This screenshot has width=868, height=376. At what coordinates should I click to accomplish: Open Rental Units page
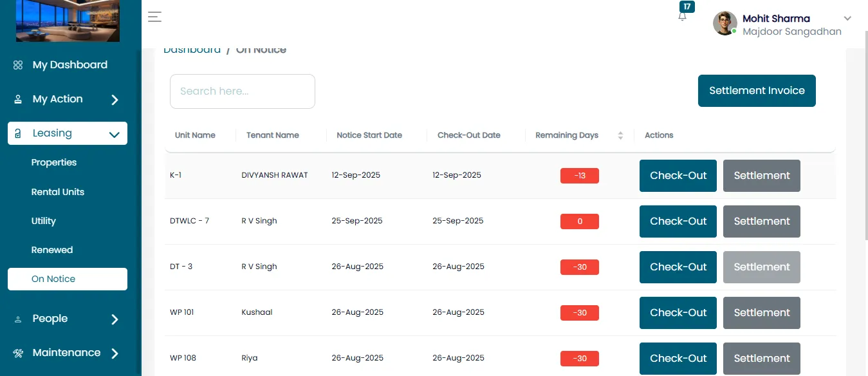58,192
